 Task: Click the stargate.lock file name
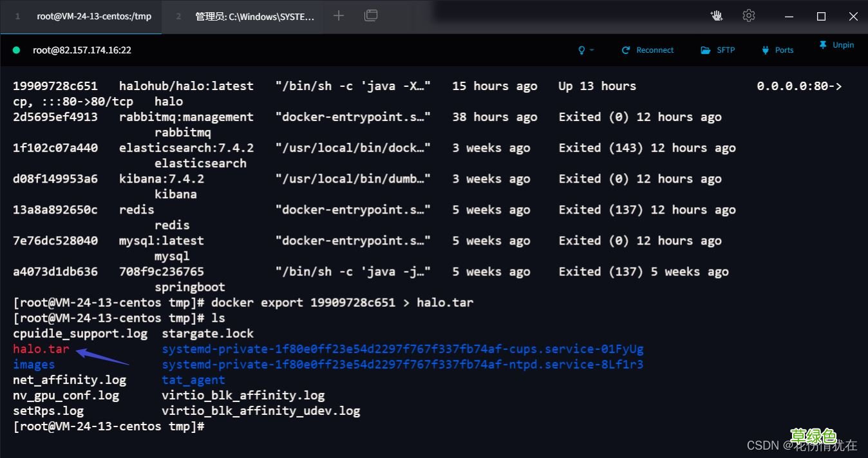click(x=208, y=333)
